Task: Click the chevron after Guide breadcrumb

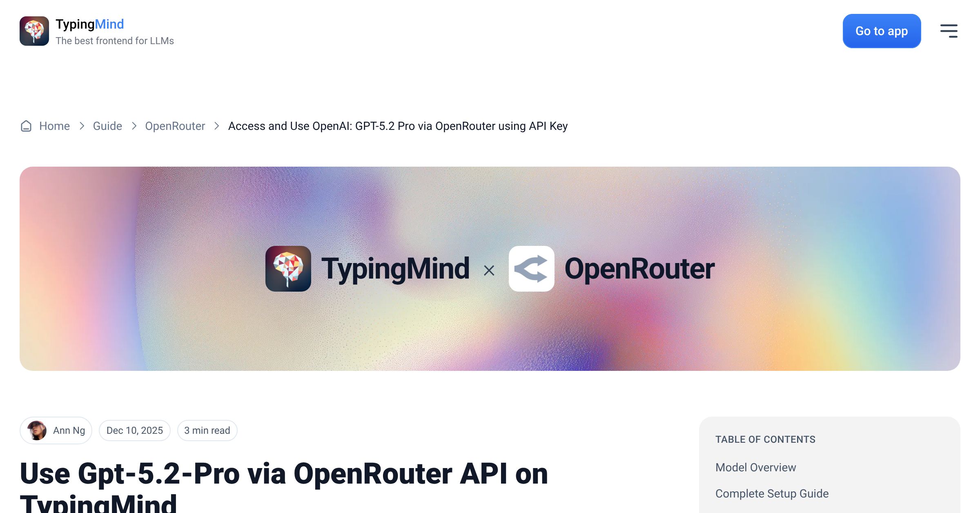Action: point(134,126)
